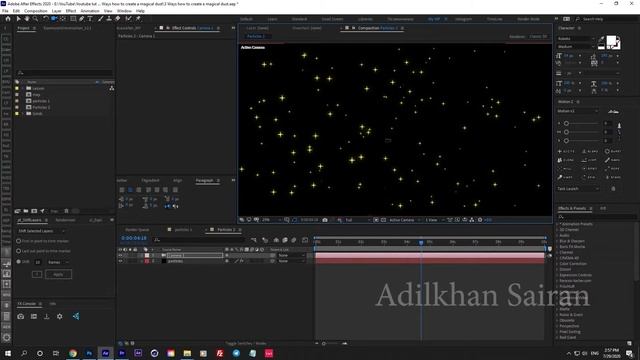Select the Pan Behind anchor point tool
This screenshot has height=360, width=640.
tap(63, 19)
